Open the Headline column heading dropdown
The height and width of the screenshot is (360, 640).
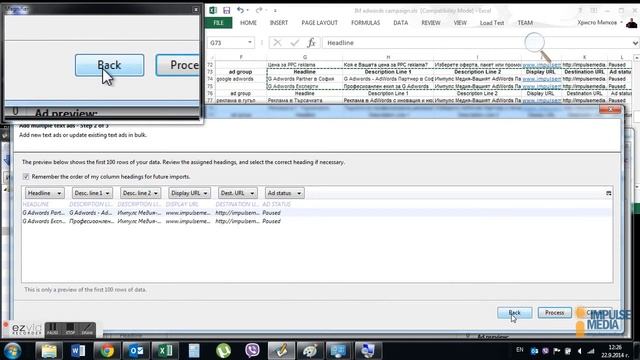(44, 193)
